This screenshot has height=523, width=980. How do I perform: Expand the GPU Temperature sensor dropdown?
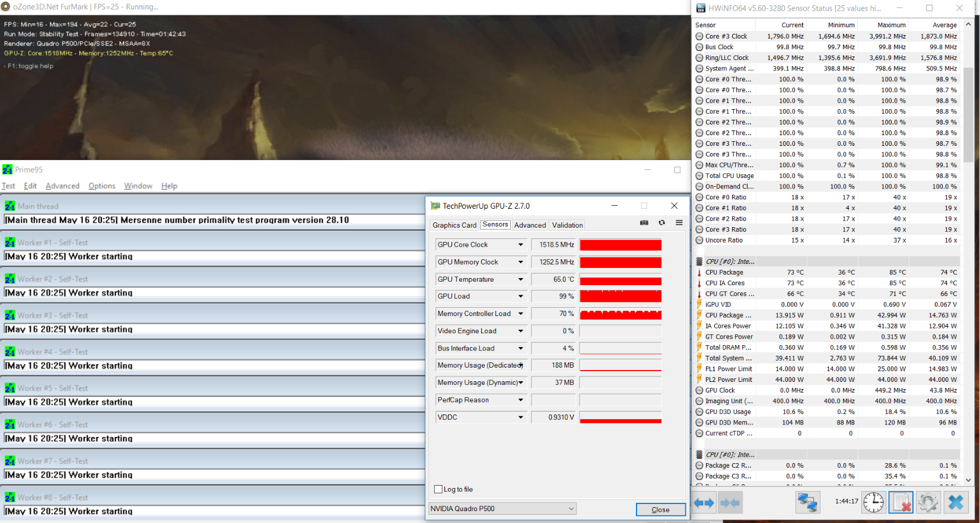click(x=520, y=279)
